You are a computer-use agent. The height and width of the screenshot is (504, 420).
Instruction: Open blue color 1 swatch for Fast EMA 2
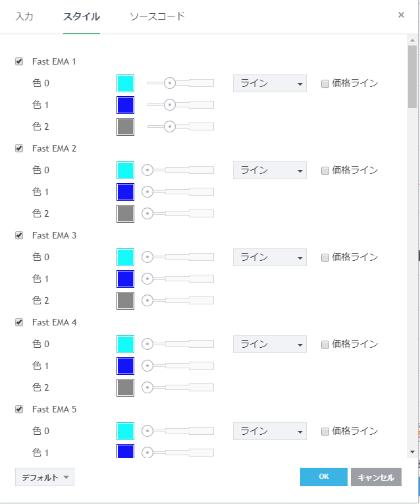(x=125, y=192)
